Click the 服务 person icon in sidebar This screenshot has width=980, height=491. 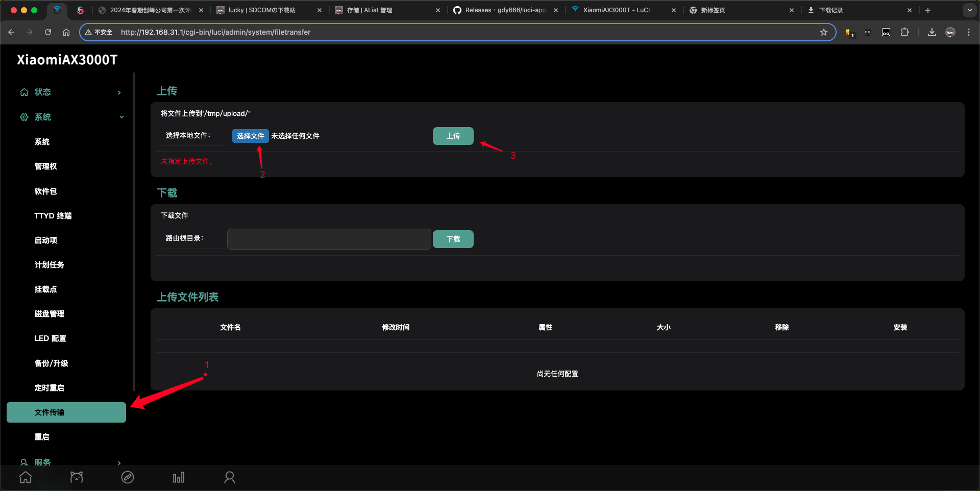coord(24,462)
